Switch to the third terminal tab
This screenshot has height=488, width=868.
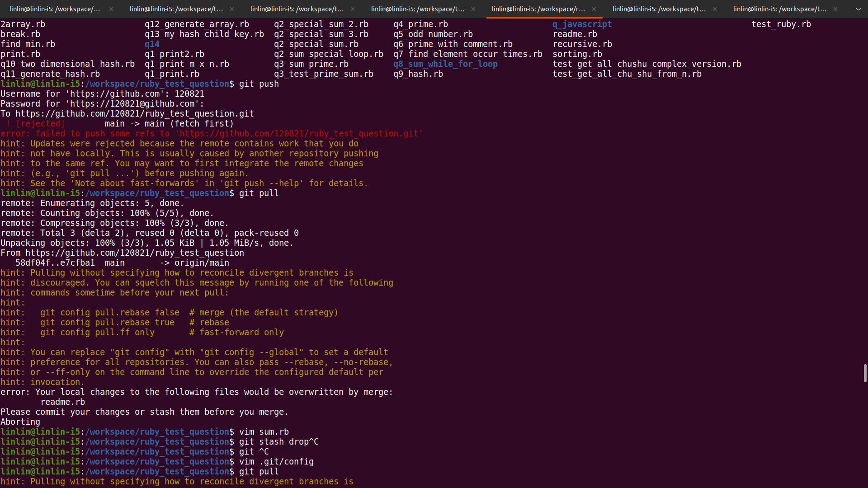tap(297, 9)
